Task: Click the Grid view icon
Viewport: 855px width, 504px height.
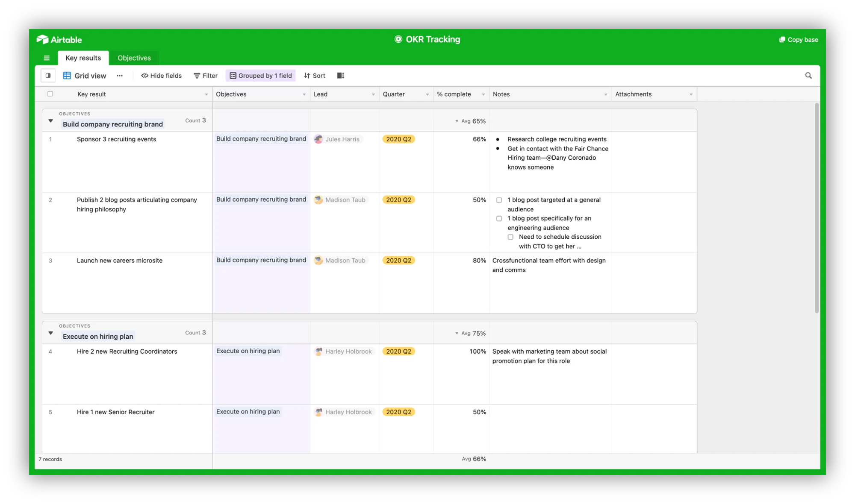Action: 67,76
